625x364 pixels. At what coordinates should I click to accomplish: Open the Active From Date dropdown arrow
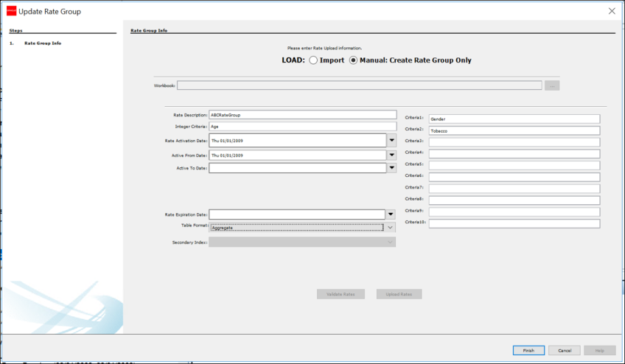click(392, 155)
